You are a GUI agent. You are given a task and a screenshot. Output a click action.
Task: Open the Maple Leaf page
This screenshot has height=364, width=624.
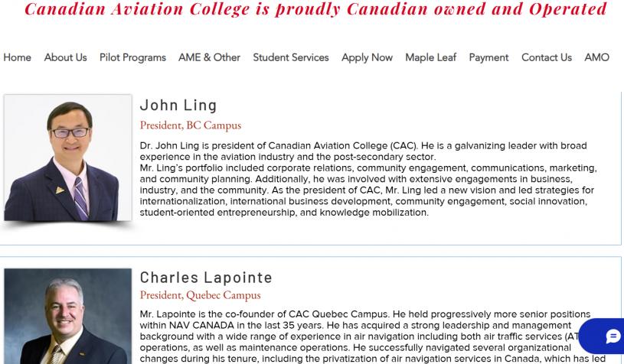tap(430, 57)
